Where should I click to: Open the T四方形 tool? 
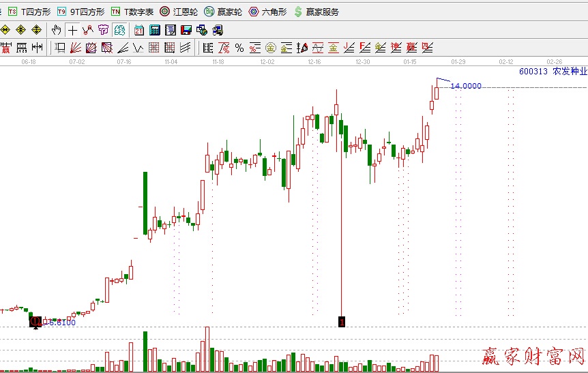click(x=29, y=12)
